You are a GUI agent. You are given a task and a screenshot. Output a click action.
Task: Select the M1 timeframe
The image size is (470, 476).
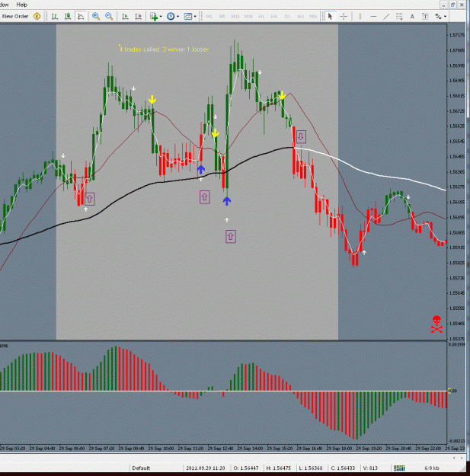(209, 17)
